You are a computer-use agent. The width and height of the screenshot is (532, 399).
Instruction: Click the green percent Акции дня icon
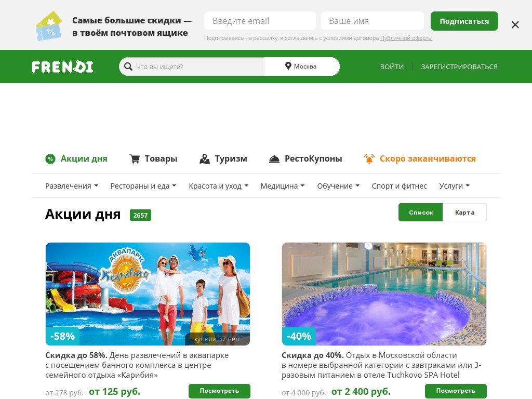50,159
